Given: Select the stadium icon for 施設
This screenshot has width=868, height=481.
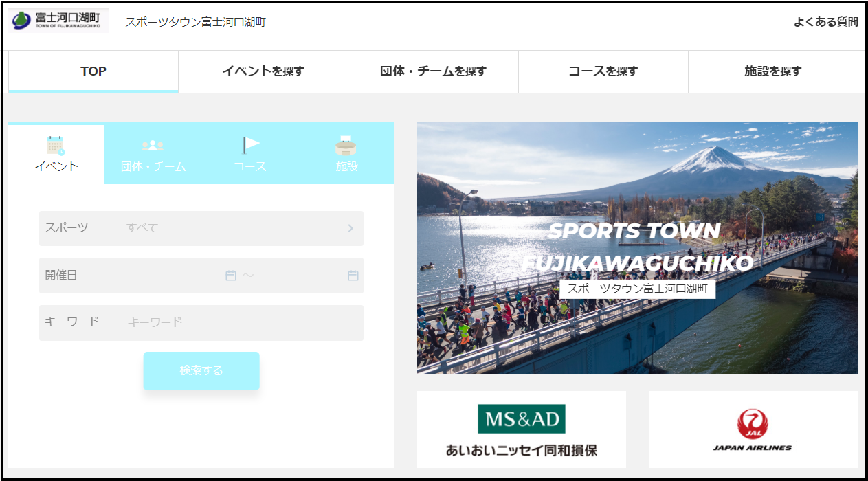Looking at the screenshot, I should [x=346, y=146].
